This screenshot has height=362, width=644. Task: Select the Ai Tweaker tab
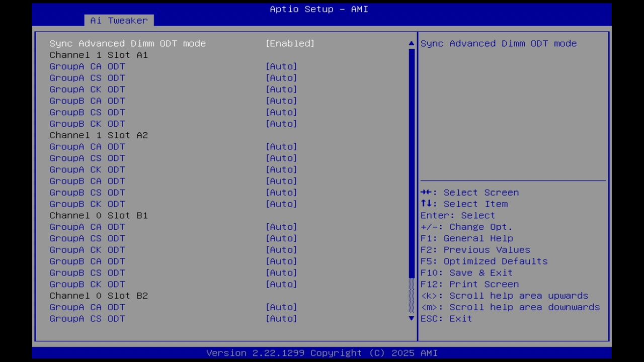[118, 20]
